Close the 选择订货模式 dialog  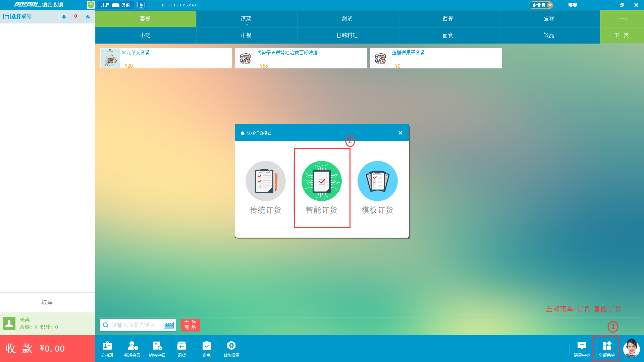tap(400, 133)
